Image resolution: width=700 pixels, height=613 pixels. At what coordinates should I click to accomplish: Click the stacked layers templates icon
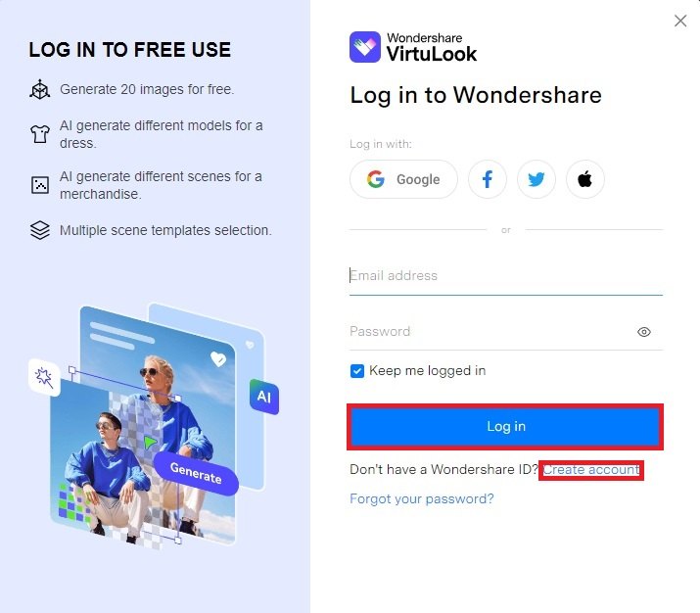click(40, 230)
